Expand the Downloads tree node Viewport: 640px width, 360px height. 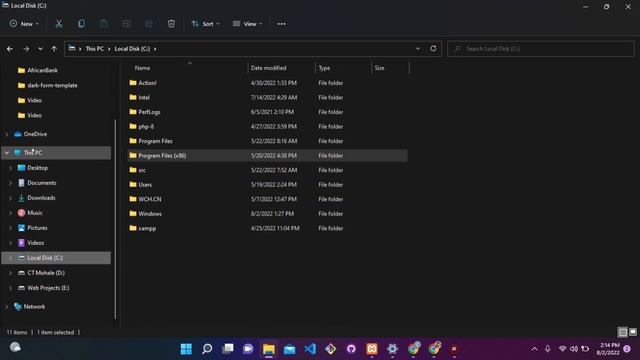click(11, 198)
